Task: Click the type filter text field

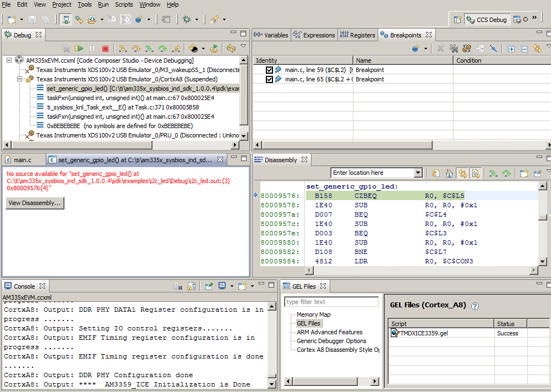Action: click(x=331, y=302)
